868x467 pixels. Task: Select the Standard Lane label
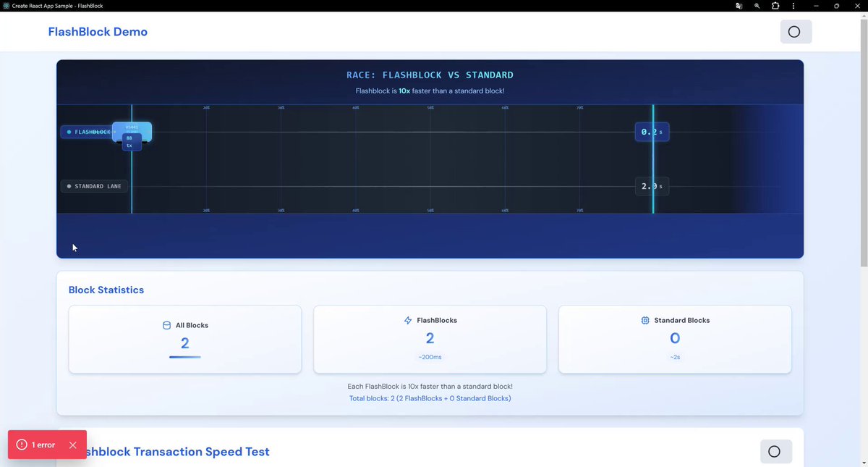[95, 186]
